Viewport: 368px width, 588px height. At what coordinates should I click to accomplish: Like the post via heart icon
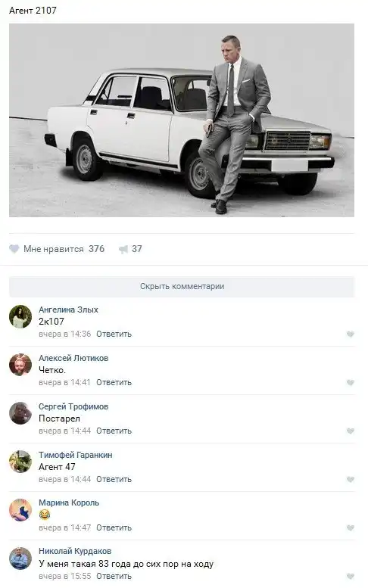click(14, 249)
